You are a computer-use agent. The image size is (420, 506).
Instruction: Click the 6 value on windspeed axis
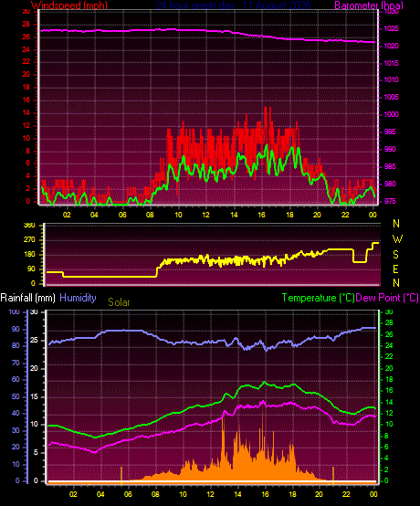(27, 163)
